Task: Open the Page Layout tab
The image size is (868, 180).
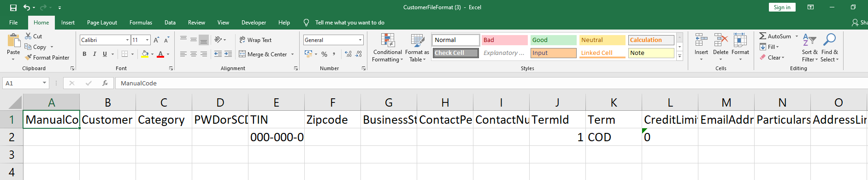Action: point(102,23)
